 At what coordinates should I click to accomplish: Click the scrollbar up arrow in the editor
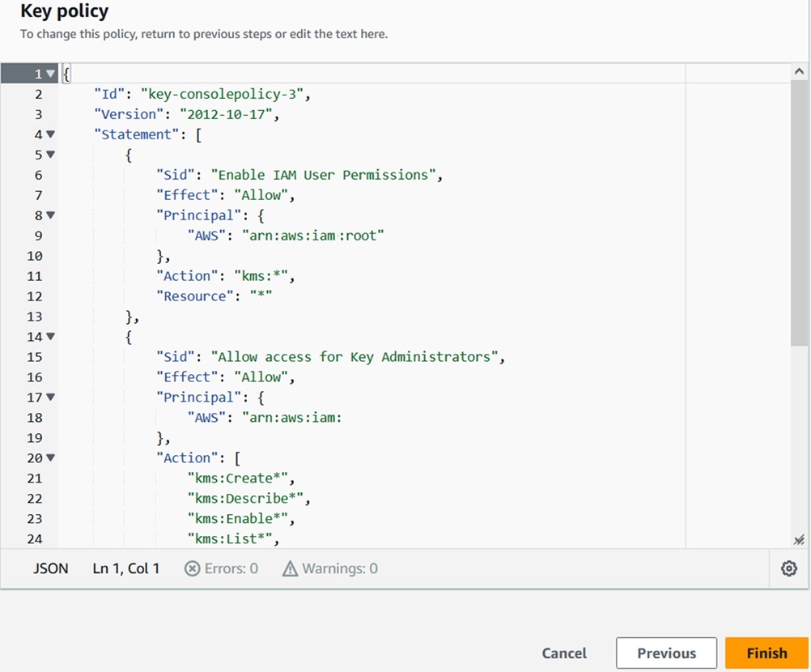pos(799,72)
